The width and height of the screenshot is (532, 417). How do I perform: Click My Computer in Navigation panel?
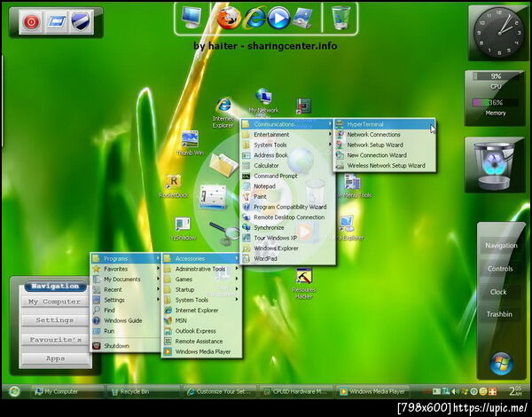(55, 302)
